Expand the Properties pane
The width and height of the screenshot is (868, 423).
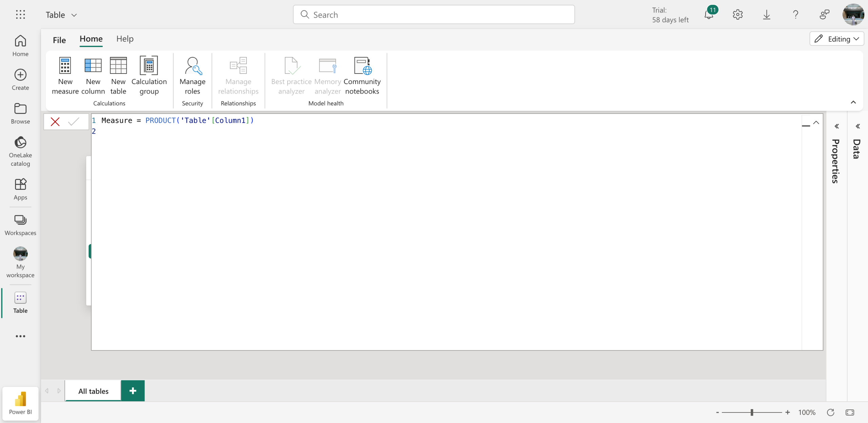836,126
